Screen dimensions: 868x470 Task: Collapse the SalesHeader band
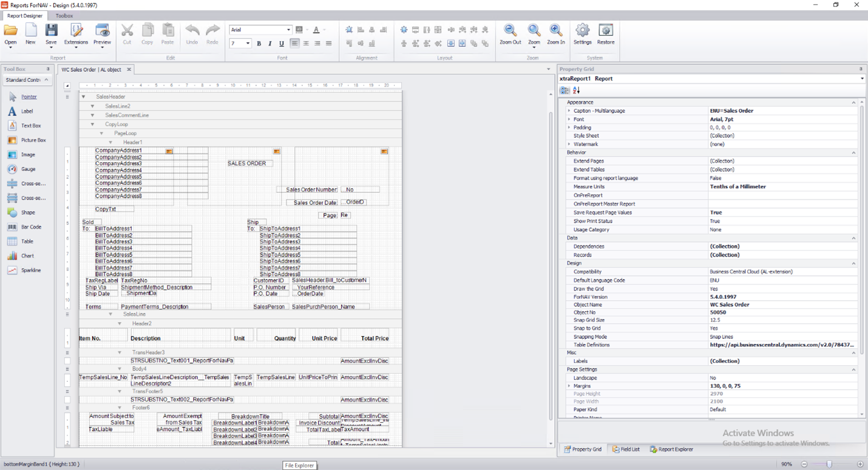pos(83,96)
